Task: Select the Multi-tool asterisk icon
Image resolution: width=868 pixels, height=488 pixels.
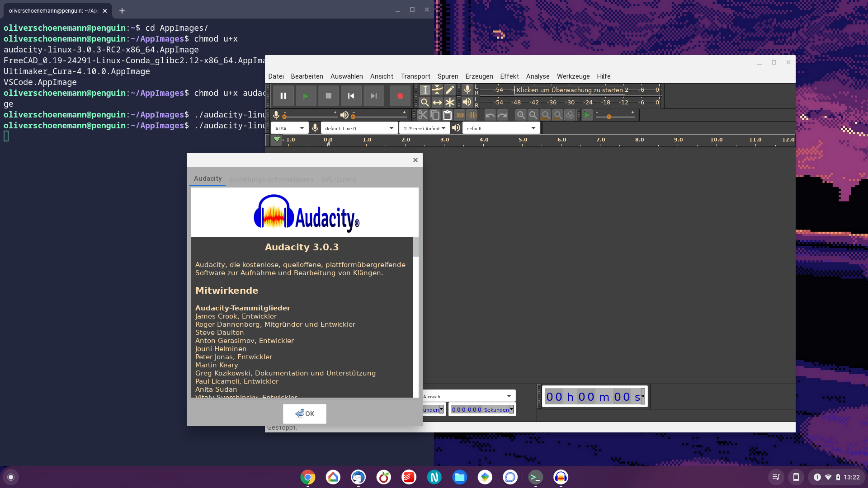Action: click(x=450, y=103)
